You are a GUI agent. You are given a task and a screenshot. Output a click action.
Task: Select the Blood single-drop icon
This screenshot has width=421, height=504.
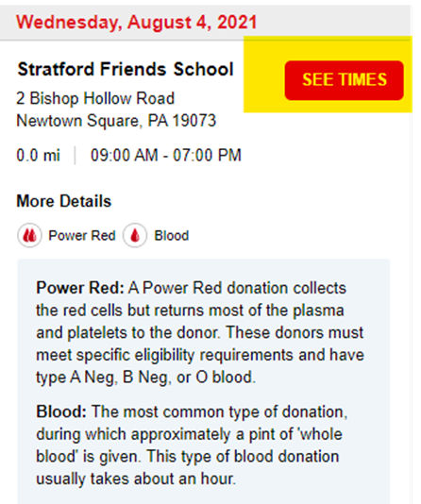tap(135, 235)
